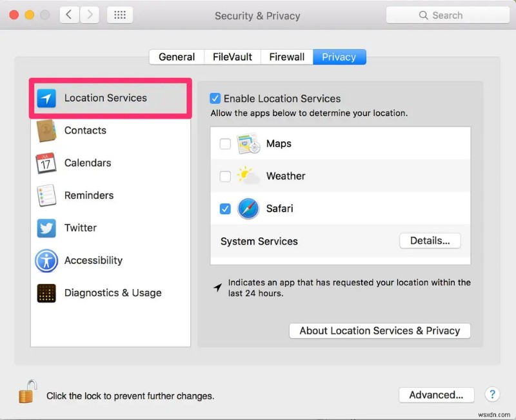This screenshot has width=516, height=420.
Task: Disable location access for Safari
Action: [225, 208]
